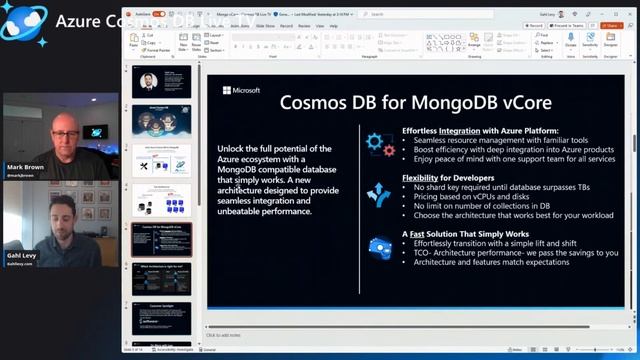Open the Slide Show tab

tap(265, 26)
